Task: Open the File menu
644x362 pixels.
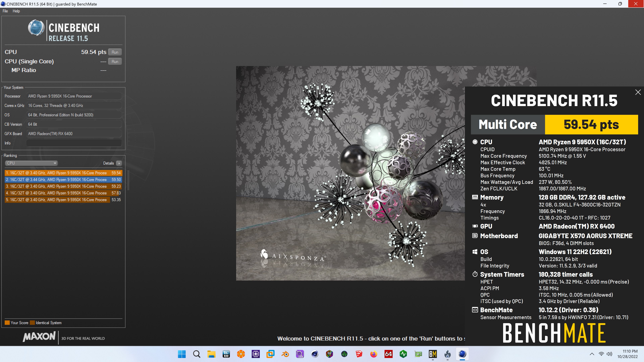Action: click(x=5, y=11)
